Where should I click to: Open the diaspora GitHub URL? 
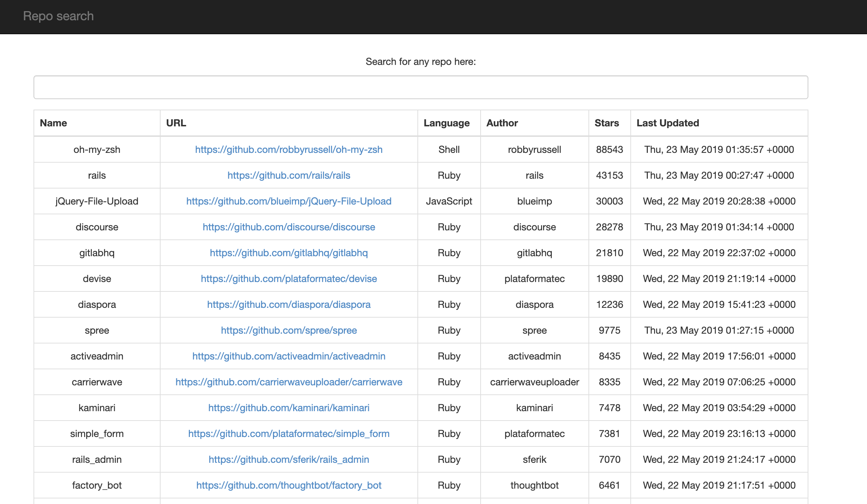289,304
